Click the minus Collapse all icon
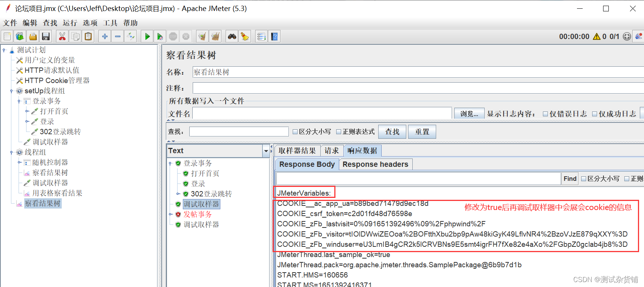Viewport: 644px width, 287px height. pos(118,36)
